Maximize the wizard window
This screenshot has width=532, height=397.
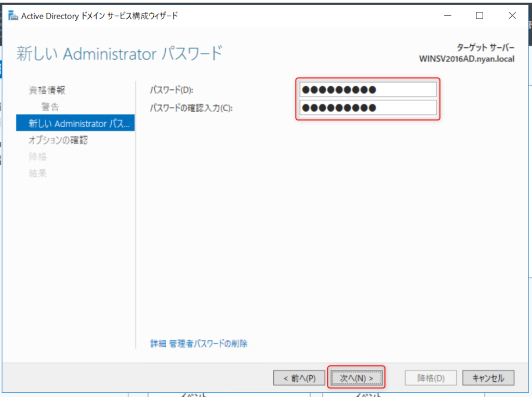click(480, 16)
